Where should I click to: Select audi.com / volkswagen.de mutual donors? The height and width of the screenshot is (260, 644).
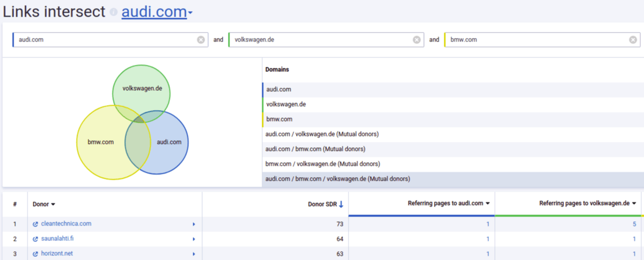[x=453, y=134]
